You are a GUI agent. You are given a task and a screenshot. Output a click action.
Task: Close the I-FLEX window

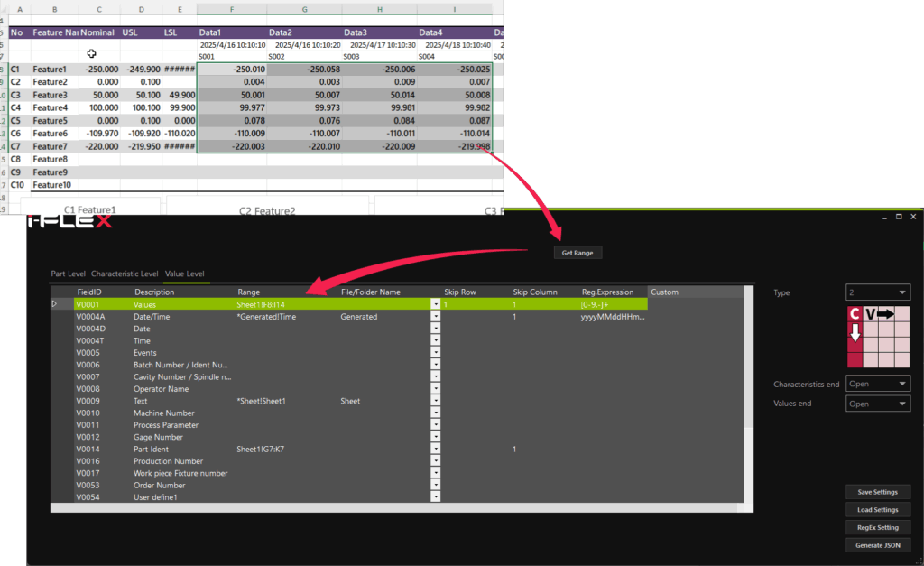(x=913, y=217)
